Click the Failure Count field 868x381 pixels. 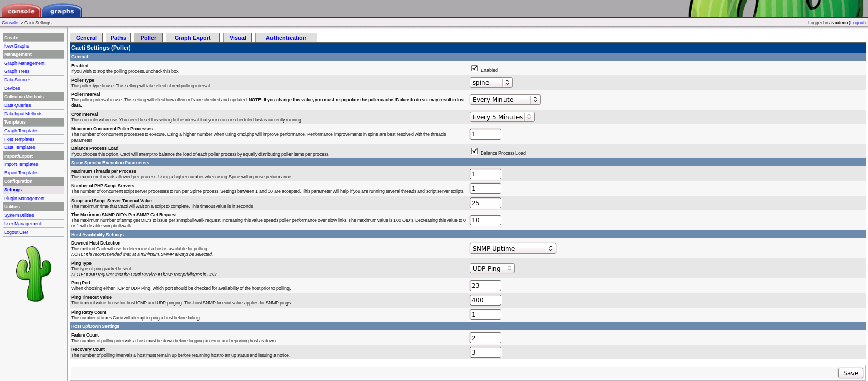pos(485,338)
